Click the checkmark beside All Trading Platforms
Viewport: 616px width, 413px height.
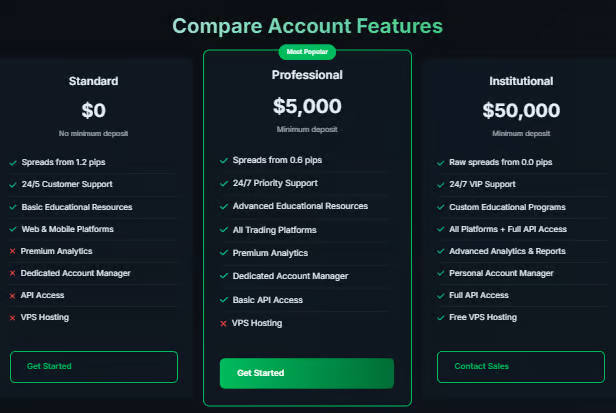(x=223, y=230)
